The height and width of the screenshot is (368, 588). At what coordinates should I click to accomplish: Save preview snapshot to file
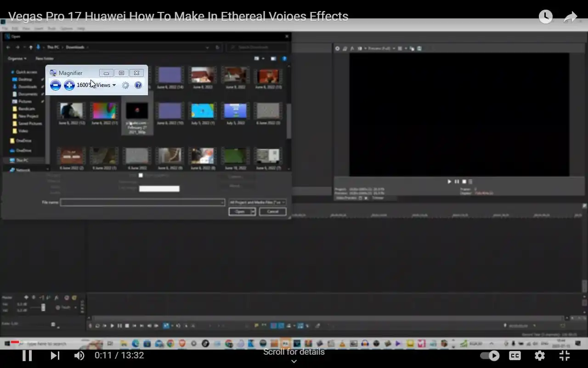click(x=419, y=48)
